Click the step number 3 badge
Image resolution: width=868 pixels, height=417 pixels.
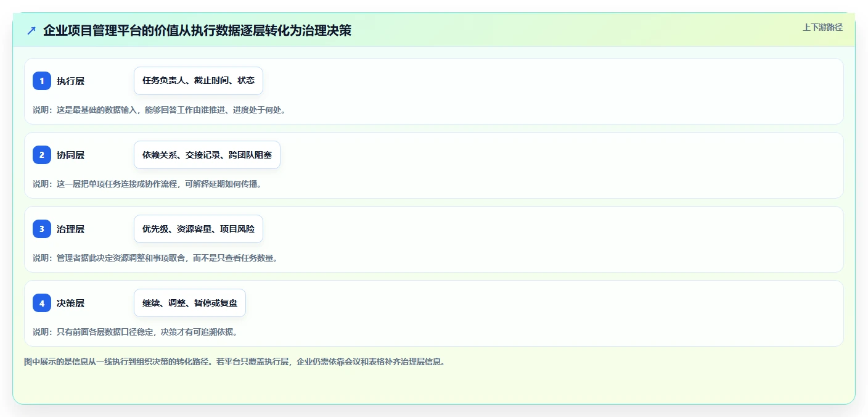point(42,229)
